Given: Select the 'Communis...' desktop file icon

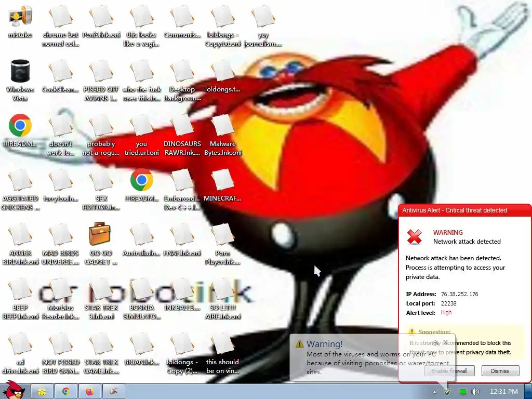Looking at the screenshot, I should (x=182, y=21).
